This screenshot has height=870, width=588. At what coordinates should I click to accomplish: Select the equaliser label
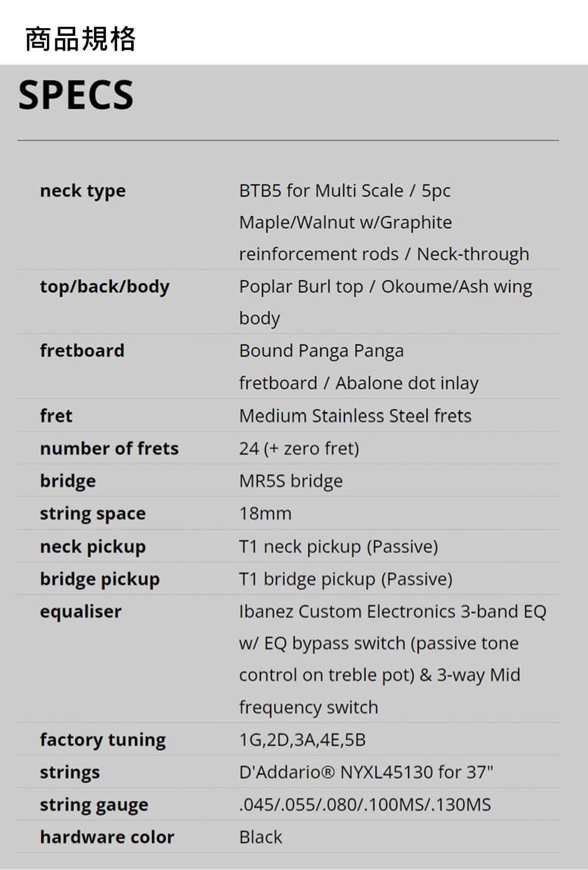pyautogui.click(x=81, y=612)
